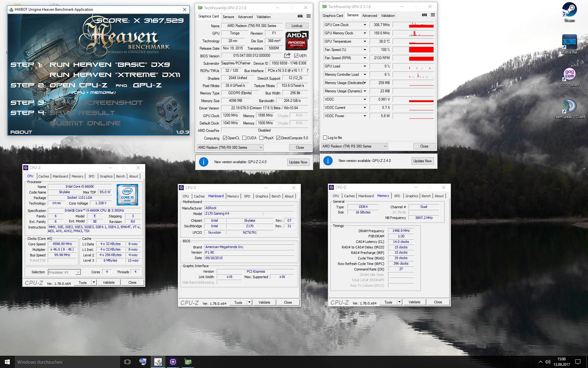Click the Lookup button in GPU-Z
The height and width of the screenshot is (368, 588).
tap(297, 26)
